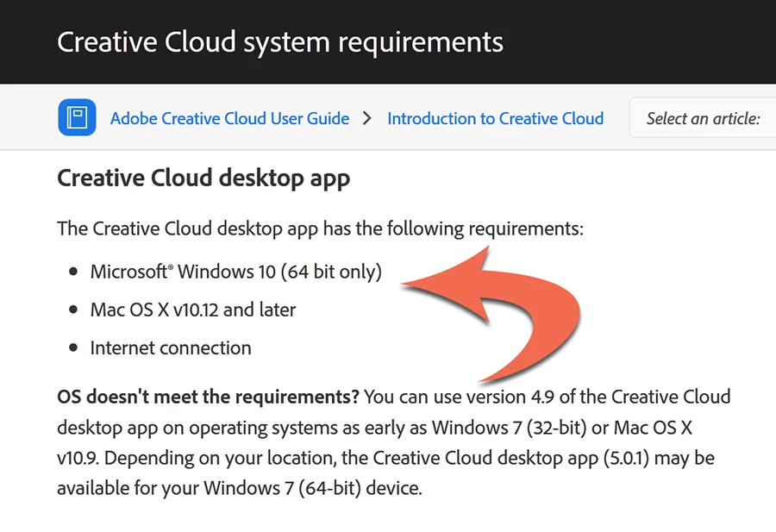Open the Introduction to Creative Cloud link
This screenshot has width=776, height=532.
click(496, 119)
